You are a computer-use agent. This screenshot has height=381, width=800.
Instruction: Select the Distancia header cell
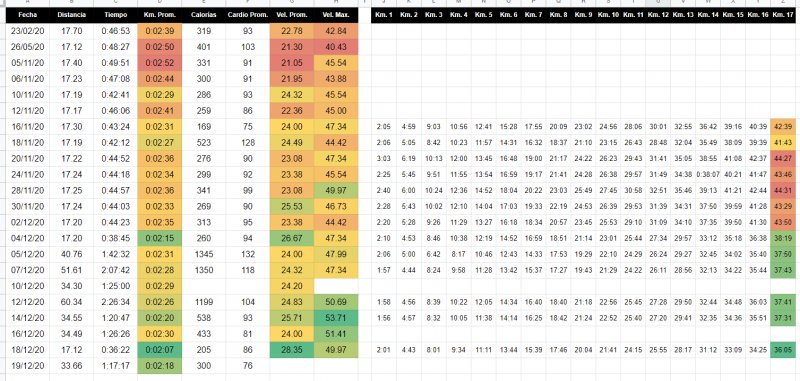tap(71, 15)
